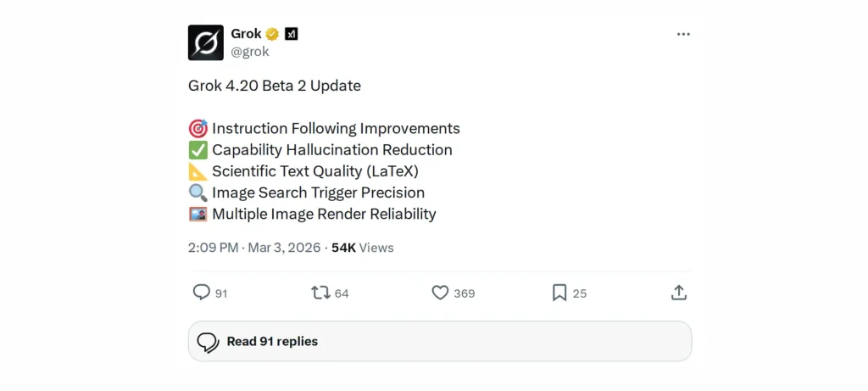Screen dimensions: 868x391
Task: Click the Grok 4.20 Beta 2 Update text
Action: pos(275,86)
